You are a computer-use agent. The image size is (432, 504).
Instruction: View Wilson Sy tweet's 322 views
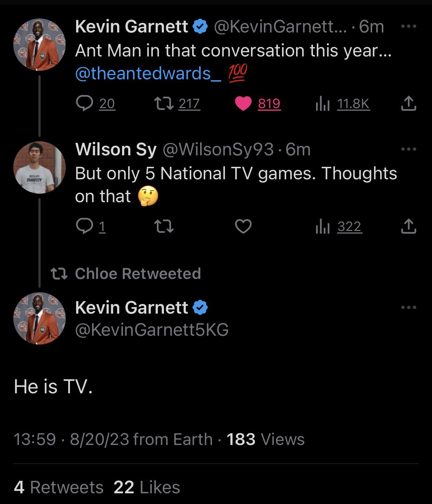[x=322, y=227]
